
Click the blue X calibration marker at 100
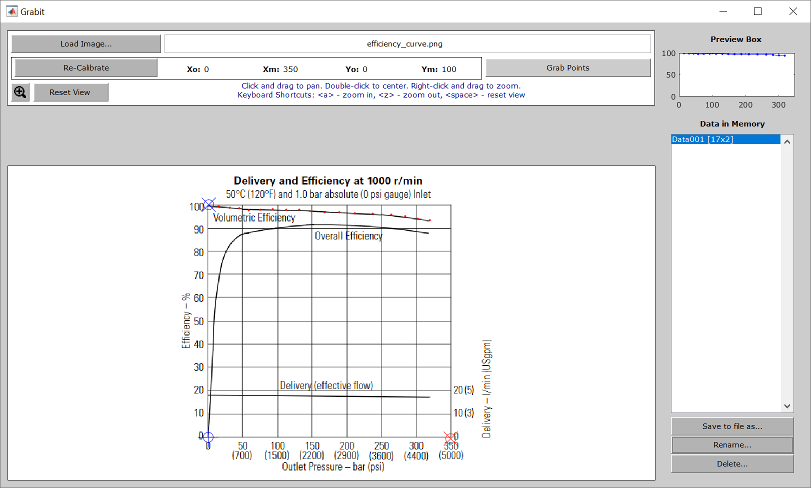coord(208,204)
